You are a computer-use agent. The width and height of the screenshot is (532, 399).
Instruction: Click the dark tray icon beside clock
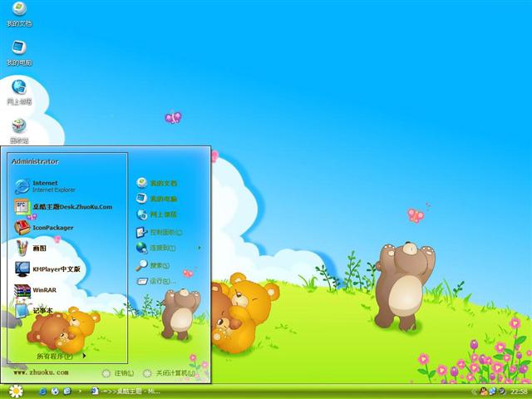[502, 392]
